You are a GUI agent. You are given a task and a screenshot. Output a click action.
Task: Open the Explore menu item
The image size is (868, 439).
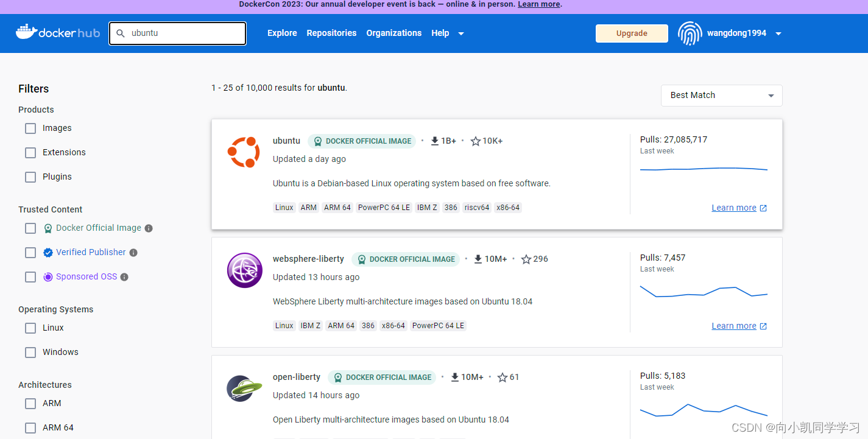[282, 33]
